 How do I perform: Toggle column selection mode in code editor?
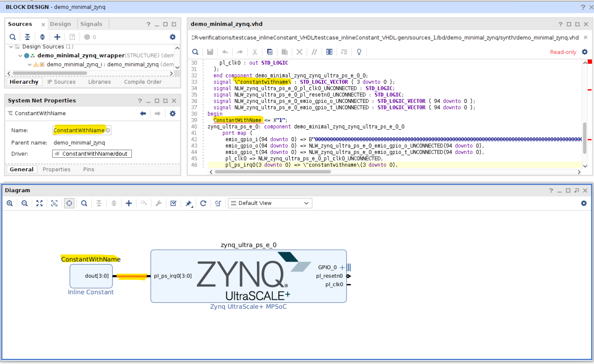coord(329,52)
